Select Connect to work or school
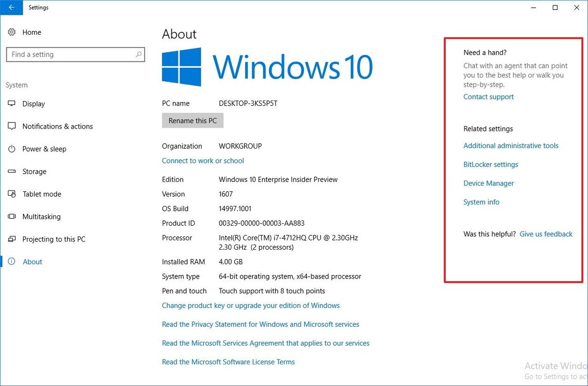The height and width of the screenshot is (386, 588). click(x=203, y=160)
